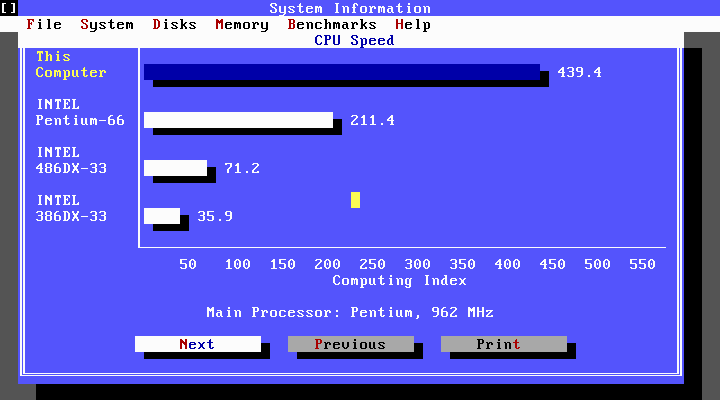
Task: Open the Help menu
Action: coord(413,24)
